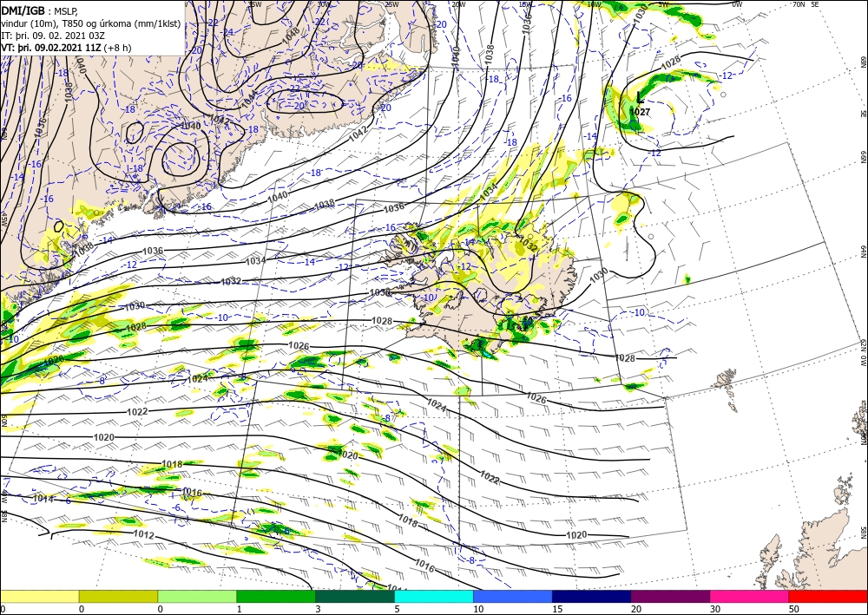Select the olive yellow legend swatch
Screen dimensions: 868x615
coord(118,596)
